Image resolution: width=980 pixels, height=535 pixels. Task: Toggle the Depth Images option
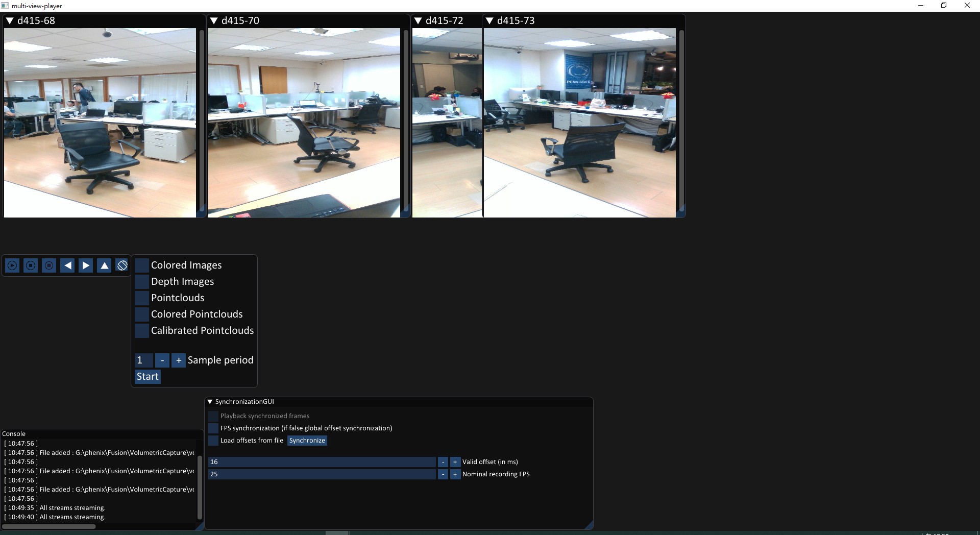tap(141, 281)
